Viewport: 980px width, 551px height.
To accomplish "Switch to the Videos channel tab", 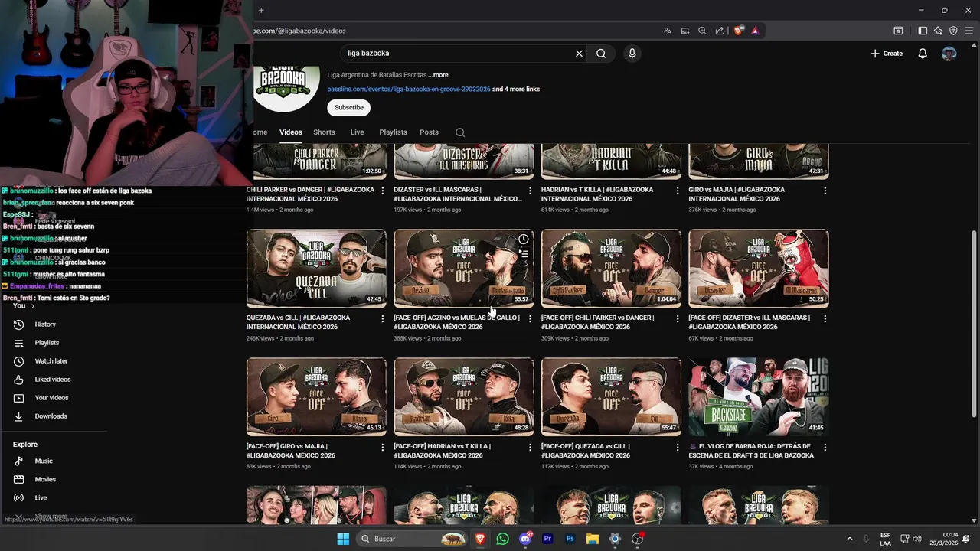I will 291,132.
